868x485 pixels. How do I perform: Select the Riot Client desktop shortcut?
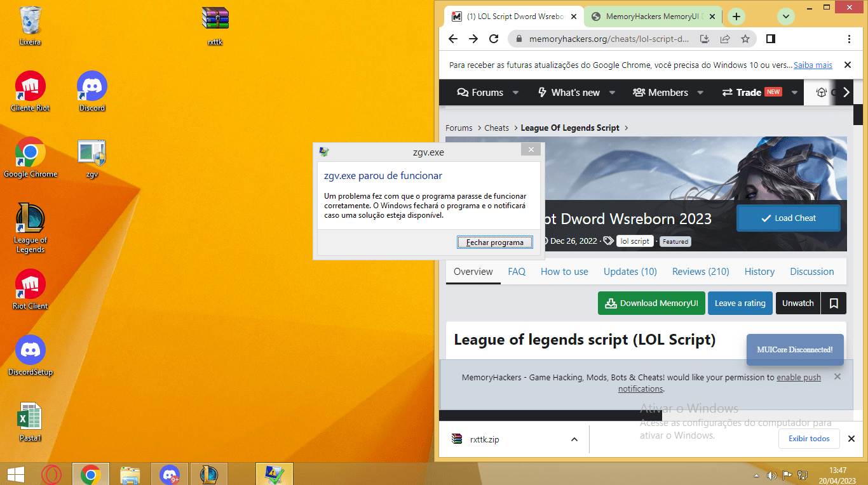pyautogui.click(x=31, y=289)
